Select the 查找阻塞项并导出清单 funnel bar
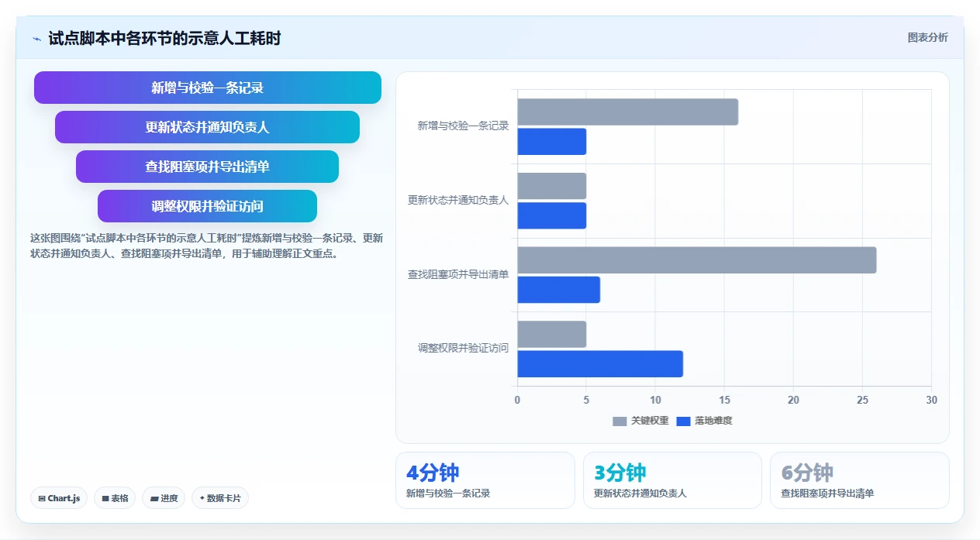Image resolution: width=980 pixels, height=540 pixels. (x=207, y=167)
